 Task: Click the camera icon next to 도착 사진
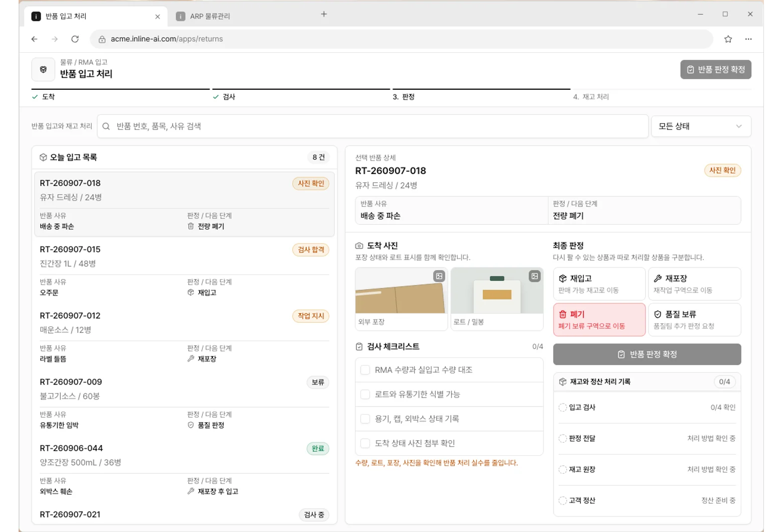click(x=359, y=246)
